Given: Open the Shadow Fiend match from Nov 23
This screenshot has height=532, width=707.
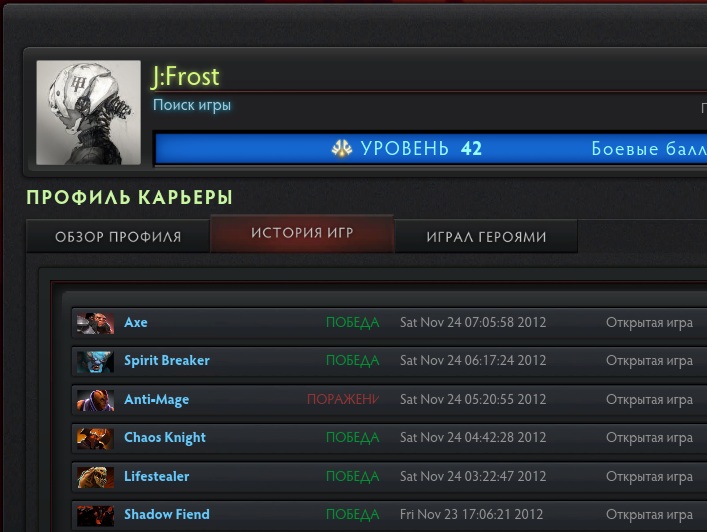Looking at the screenshot, I should [389, 515].
